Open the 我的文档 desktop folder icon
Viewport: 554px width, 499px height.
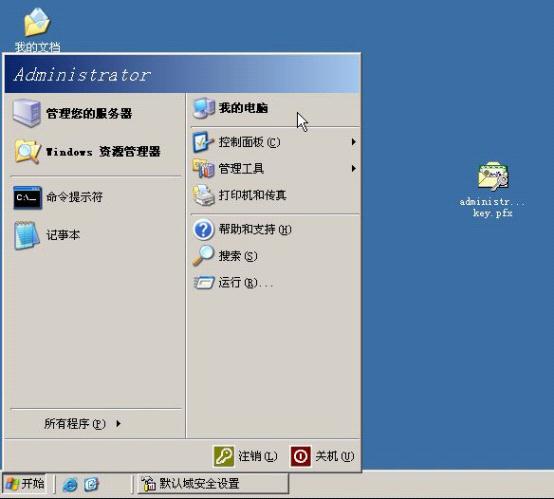pyautogui.click(x=37, y=22)
